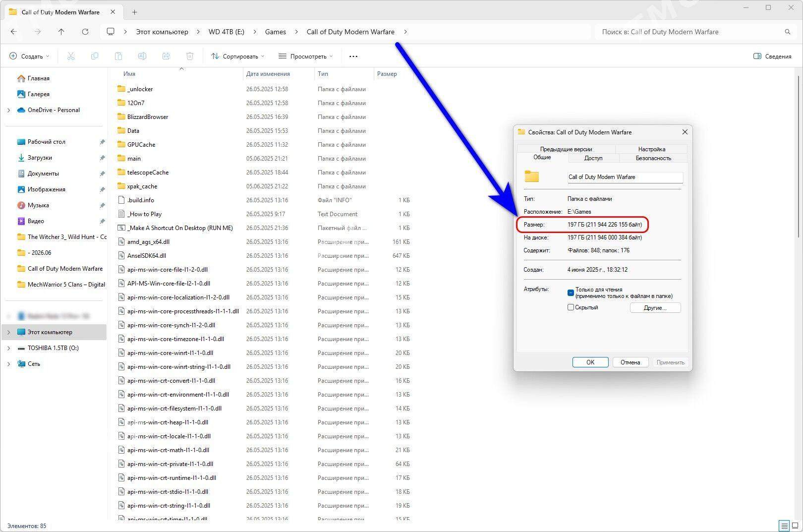The image size is (803, 532).
Task: Open The Witcher 3_ Wild Hunt sidebar folder
Action: coord(61,236)
